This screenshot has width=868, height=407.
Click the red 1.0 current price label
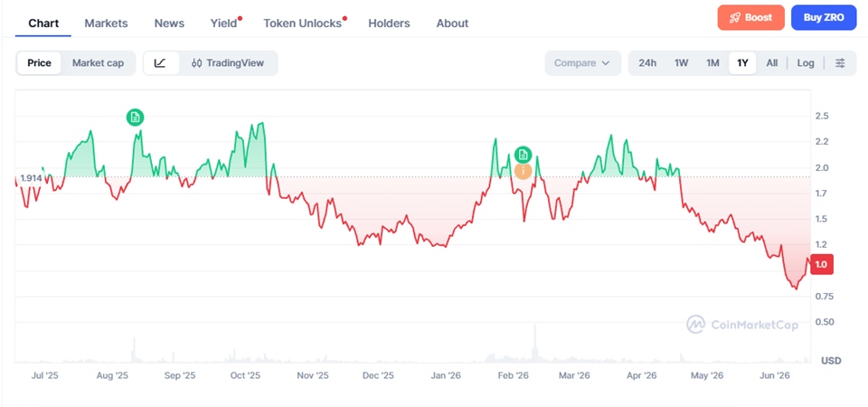point(822,265)
